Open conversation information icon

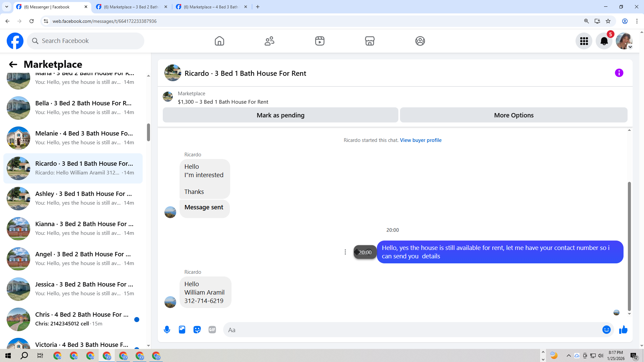tap(619, 73)
